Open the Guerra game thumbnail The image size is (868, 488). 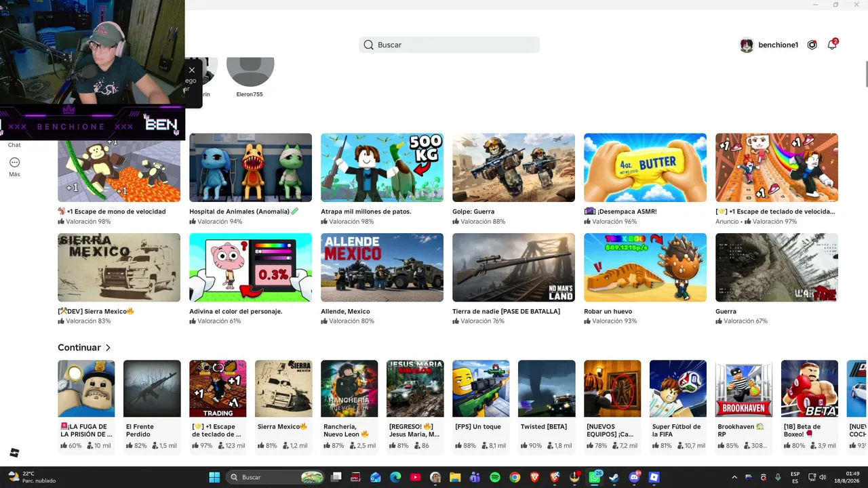tap(777, 268)
